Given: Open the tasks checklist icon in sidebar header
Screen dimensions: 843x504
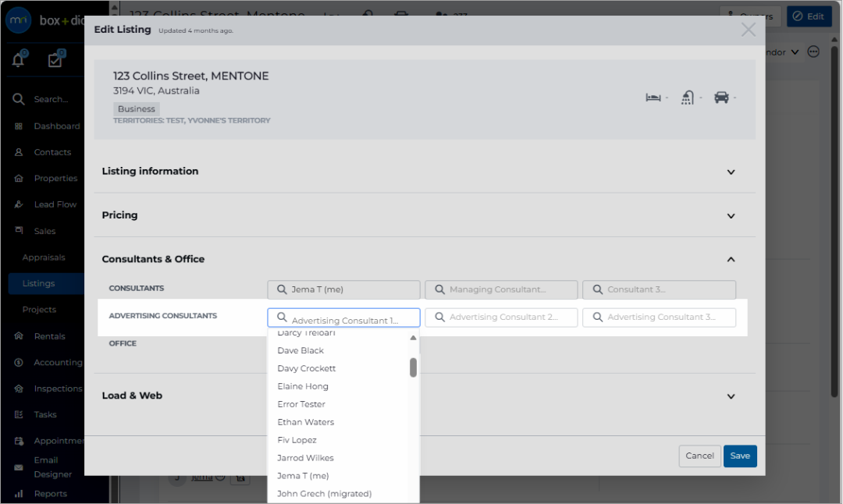Looking at the screenshot, I should (x=55, y=59).
